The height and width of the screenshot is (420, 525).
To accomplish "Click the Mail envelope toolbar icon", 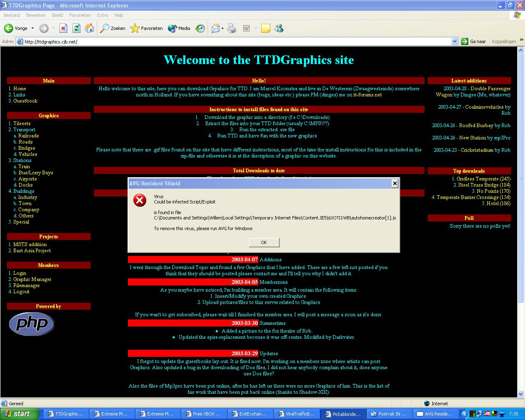I will point(215,28).
